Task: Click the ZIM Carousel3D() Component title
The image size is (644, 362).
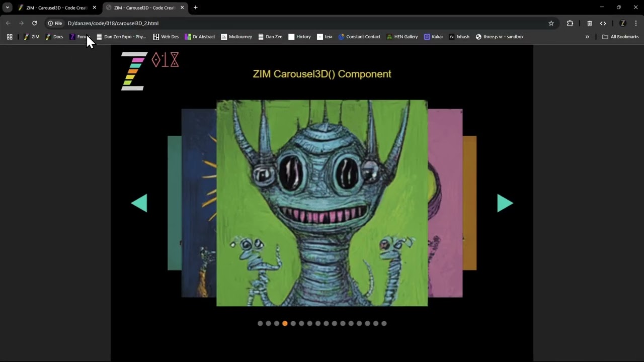Action: 322,74
